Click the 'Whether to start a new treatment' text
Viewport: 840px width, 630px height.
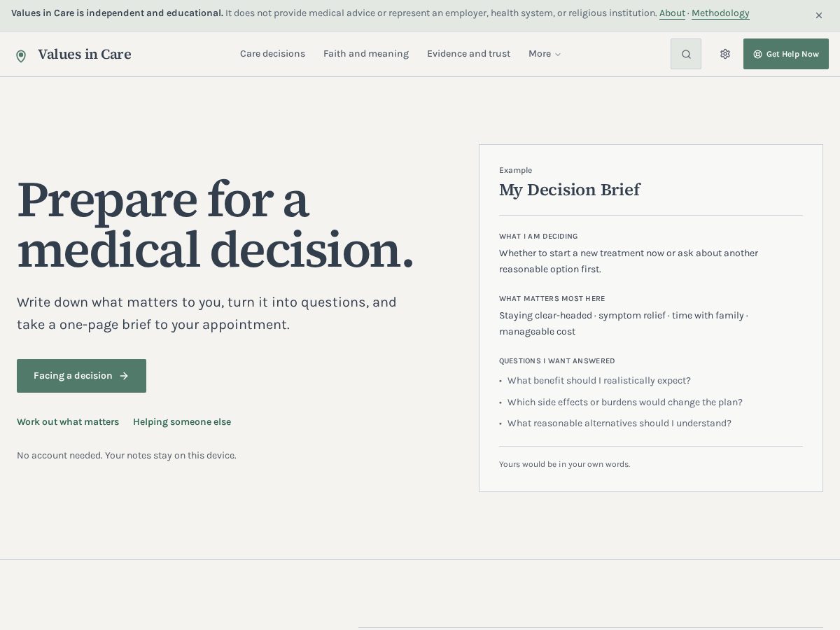coord(629,261)
